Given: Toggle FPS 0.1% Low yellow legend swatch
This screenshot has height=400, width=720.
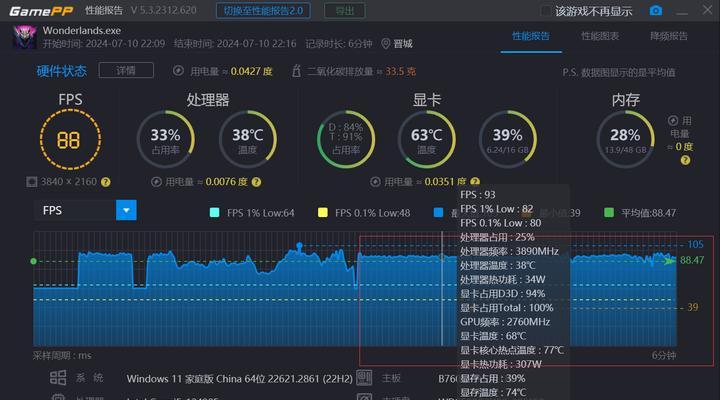Looking at the screenshot, I should click(323, 213).
